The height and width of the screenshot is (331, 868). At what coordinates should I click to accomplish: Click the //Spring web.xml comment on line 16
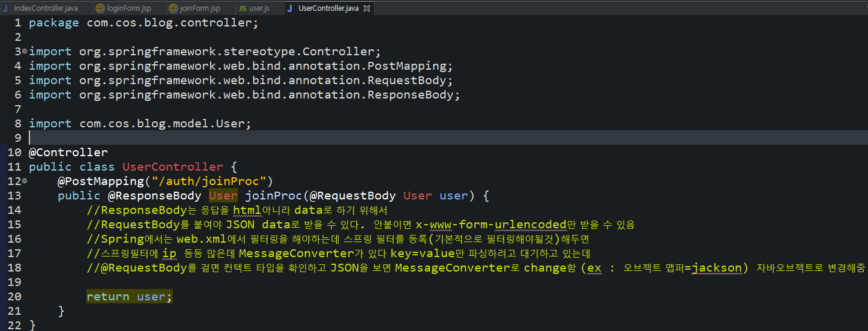coord(338,239)
